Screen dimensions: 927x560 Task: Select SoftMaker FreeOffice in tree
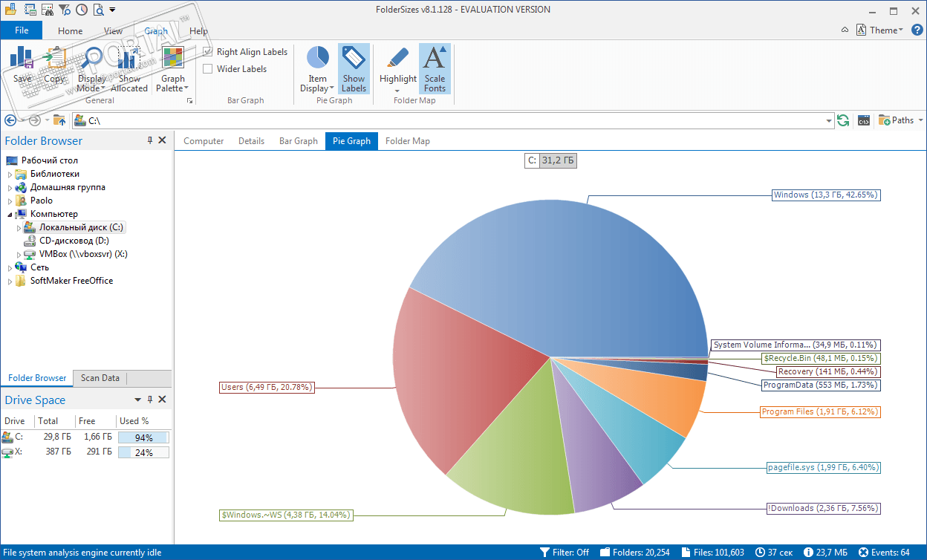point(71,281)
